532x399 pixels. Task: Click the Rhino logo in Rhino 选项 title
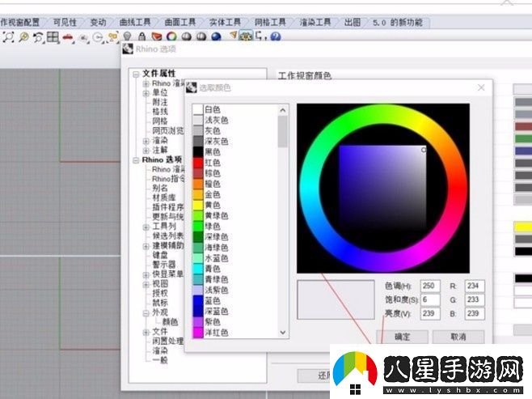(128, 49)
